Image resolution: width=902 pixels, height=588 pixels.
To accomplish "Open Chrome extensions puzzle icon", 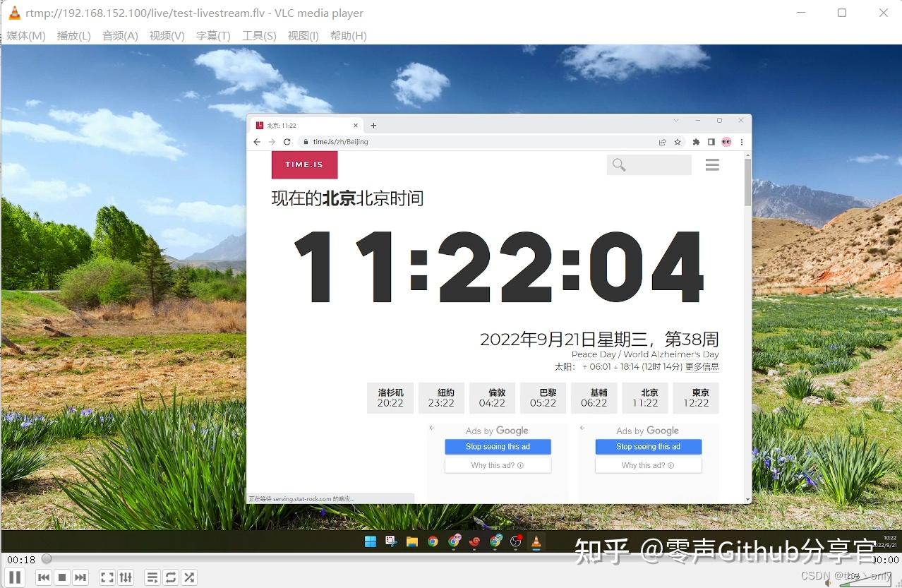I will click(x=696, y=142).
